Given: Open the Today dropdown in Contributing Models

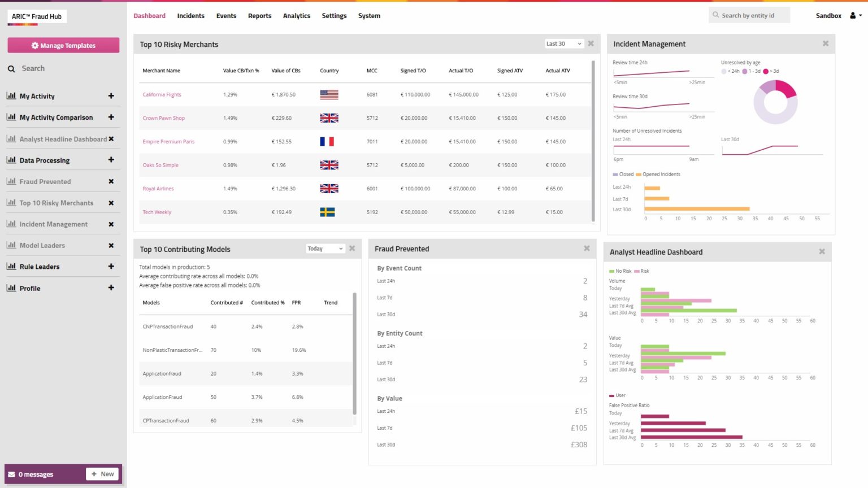Looking at the screenshot, I should coord(325,249).
